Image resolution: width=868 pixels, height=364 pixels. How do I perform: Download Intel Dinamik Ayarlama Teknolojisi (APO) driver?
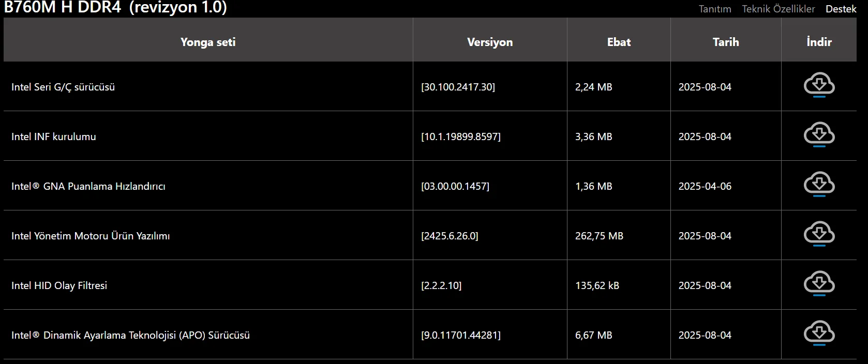coord(819,333)
